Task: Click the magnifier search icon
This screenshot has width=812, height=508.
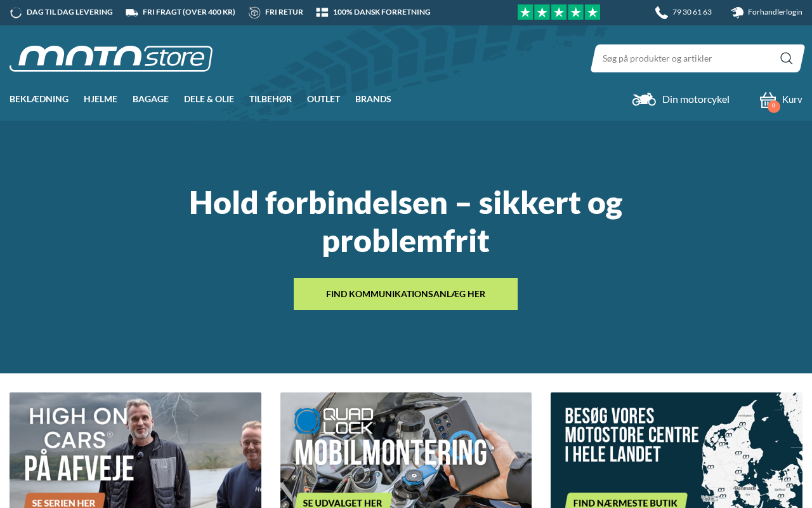Action: pos(786,58)
